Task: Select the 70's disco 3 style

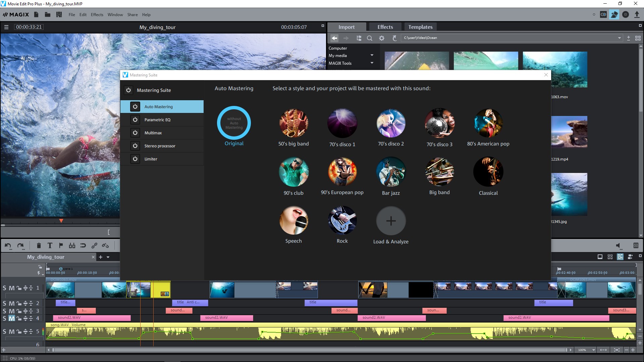Action: (x=439, y=123)
